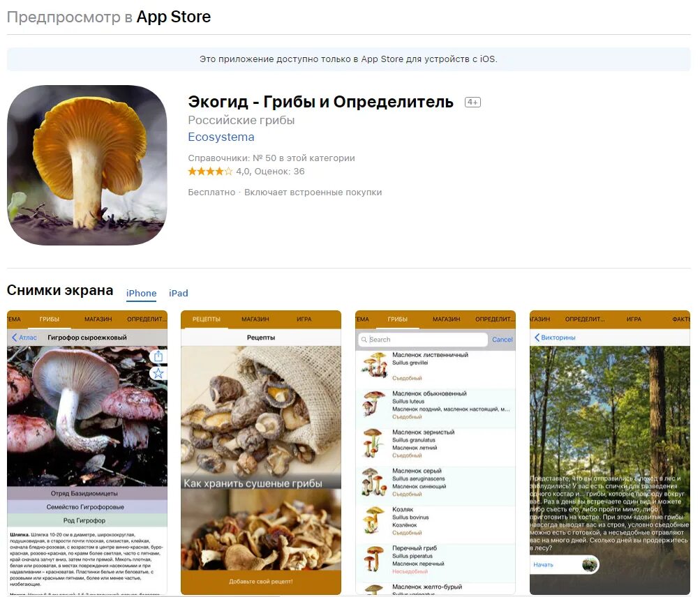Click Добавьте свой рецепт button

(x=261, y=582)
